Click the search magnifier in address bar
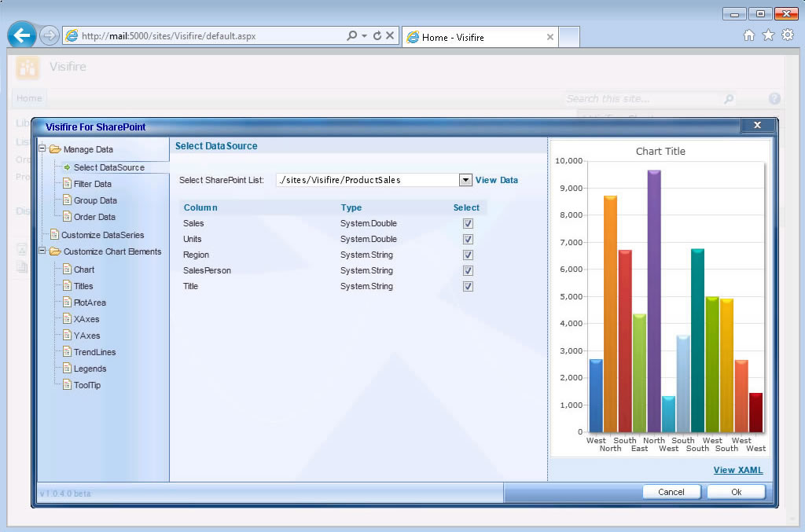This screenshot has width=805, height=532. 351,35
